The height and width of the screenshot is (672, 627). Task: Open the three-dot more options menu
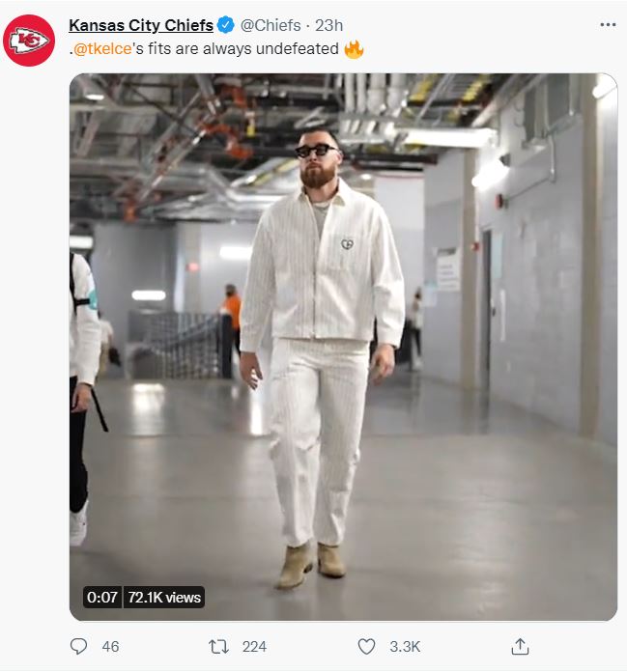(608, 25)
